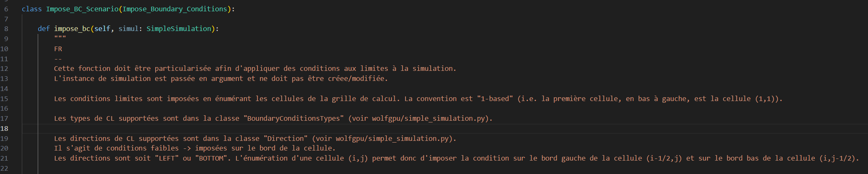Screen dimensions: 868x174
Task: Click the Impose_BC_Scenario class name
Action: 82,9
